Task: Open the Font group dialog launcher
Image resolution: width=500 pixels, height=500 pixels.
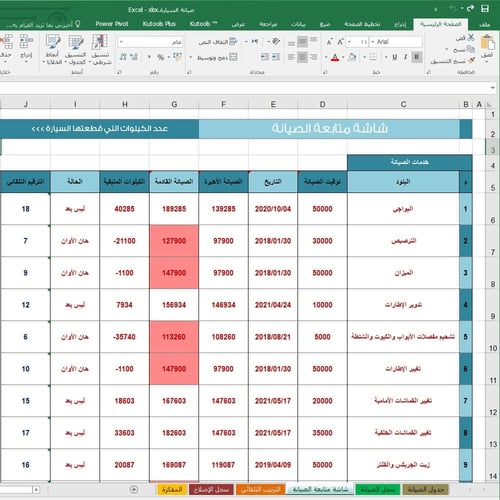Action: [x=325, y=72]
